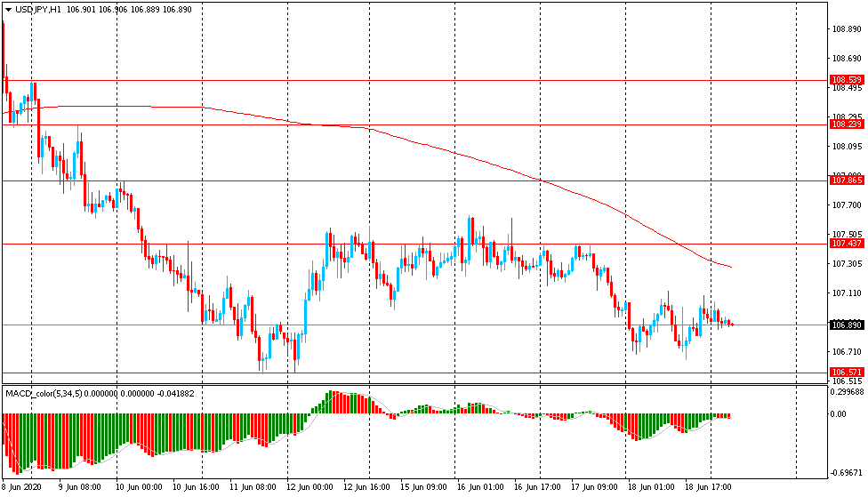Click the 18 Jun 01:00 time label
This screenshot has height=497, width=868.
point(651,487)
